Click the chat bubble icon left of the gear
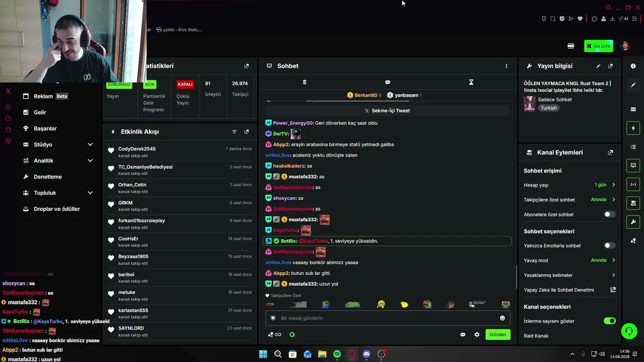 point(463,334)
